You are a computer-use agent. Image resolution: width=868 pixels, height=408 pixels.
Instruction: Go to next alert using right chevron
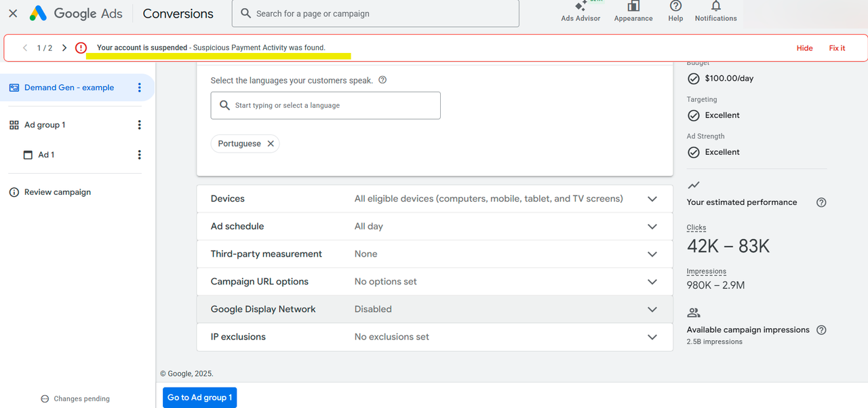pyautogui.click(x=64, y=48)
